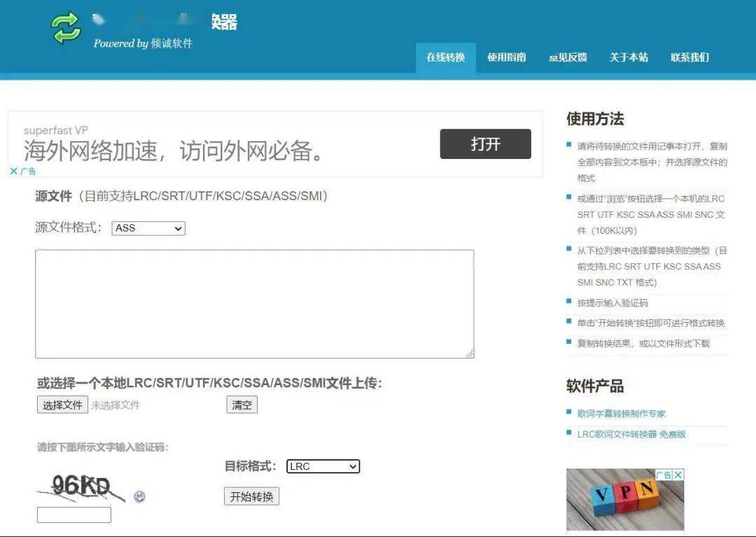Open the 联系我们 page
The height and width of the screenshot is (537, 756).
[x=689, y=57]
